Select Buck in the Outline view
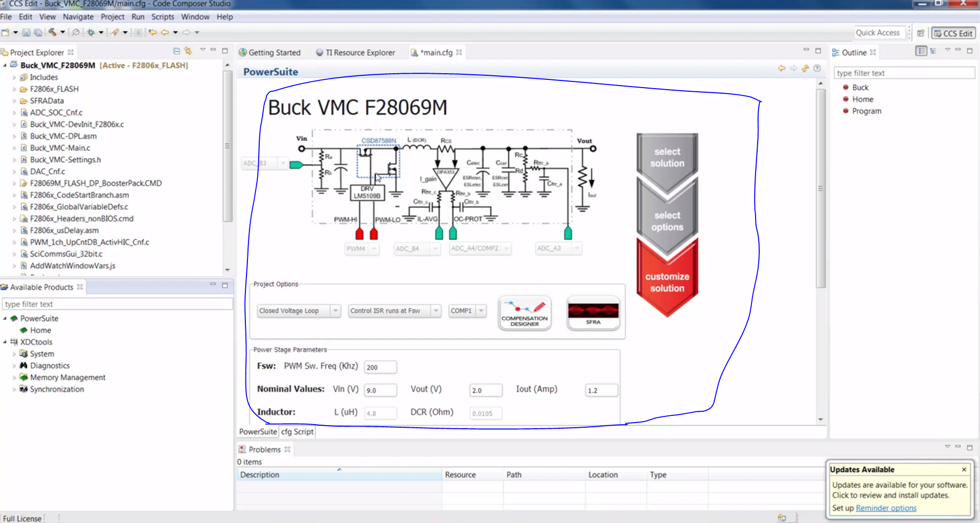 (860, 88)
